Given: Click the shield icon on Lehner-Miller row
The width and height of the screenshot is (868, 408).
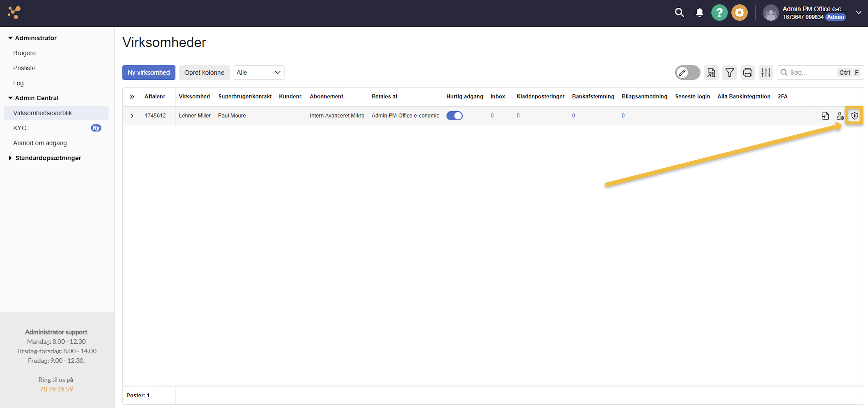Looking at the screenshot, I should click(854, 116).
